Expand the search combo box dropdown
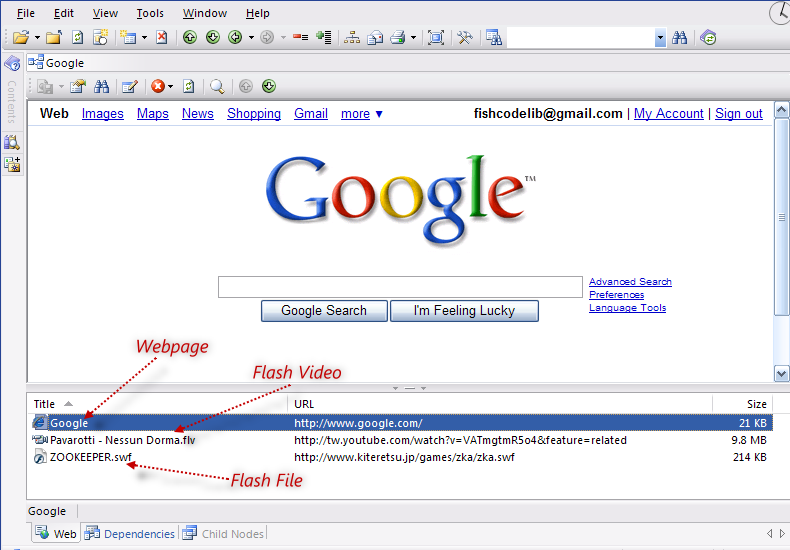The width and height of the screenshot is (790, 550). tap(661, 38)
